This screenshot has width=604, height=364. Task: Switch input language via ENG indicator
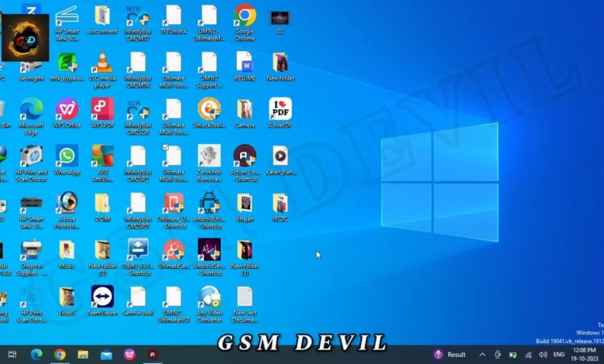point(558,355)
